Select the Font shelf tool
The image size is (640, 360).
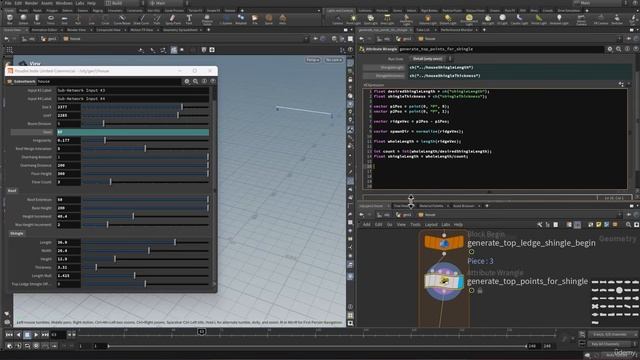coord(189,19)
